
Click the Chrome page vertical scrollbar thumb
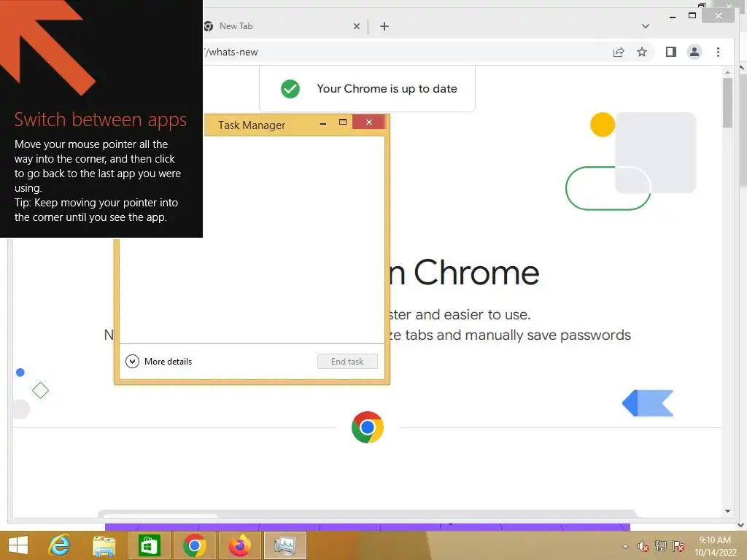click(727, 102)
